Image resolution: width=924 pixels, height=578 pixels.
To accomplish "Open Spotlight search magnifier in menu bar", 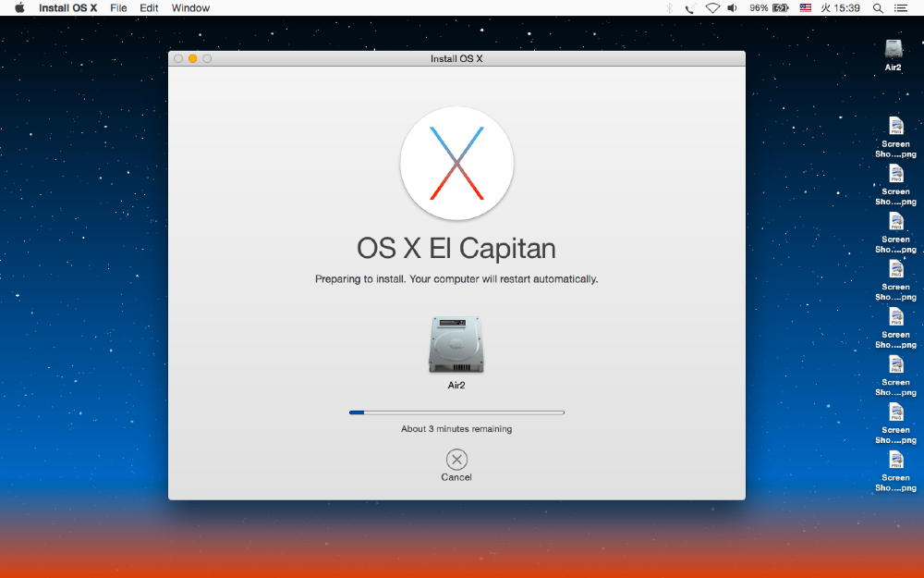I will click(878, 8).
